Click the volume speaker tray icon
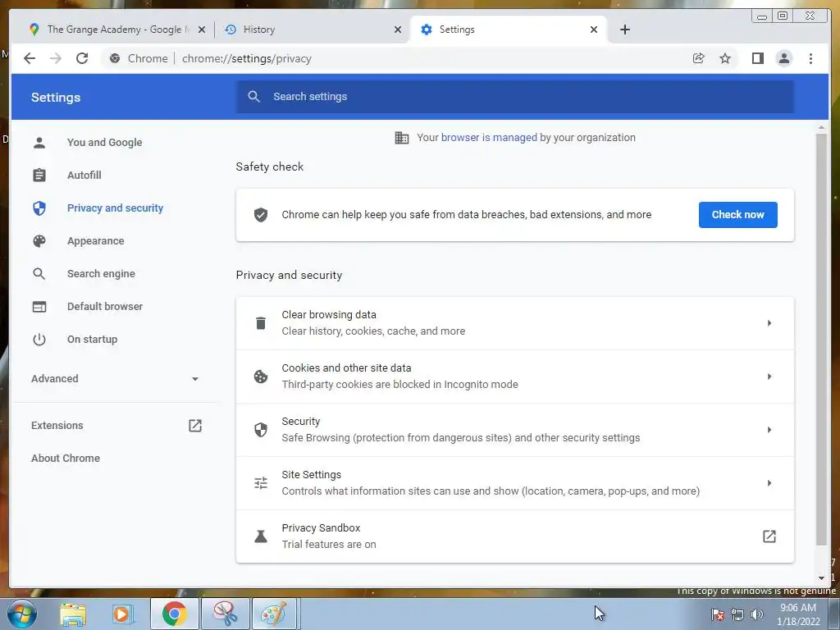Screen dimensions: 840x630 [x=756, y=614]
